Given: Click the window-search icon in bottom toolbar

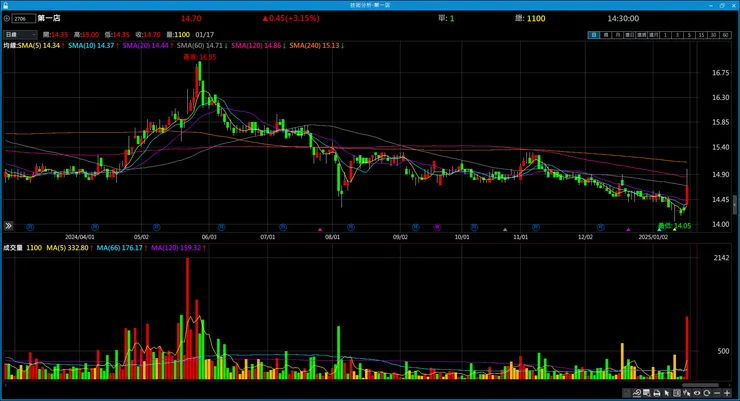Looking at the screenshot, I should tap(647, 393).
